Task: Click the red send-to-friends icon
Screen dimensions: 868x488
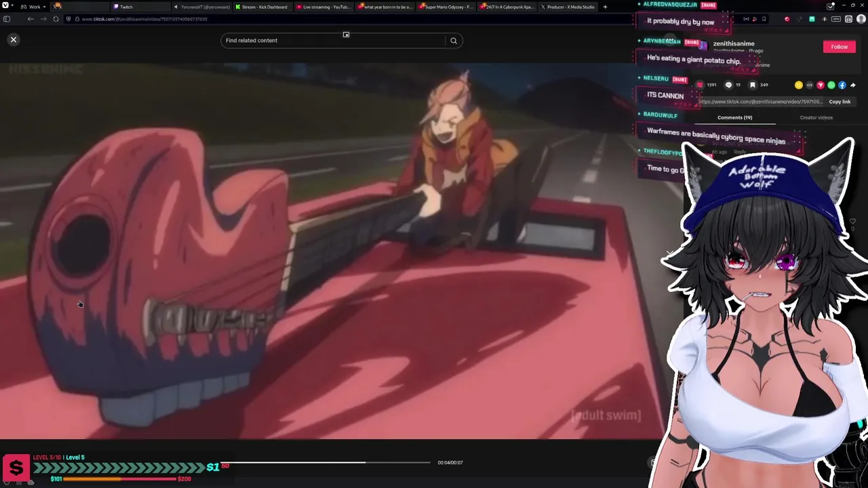Action: (821, 85)
